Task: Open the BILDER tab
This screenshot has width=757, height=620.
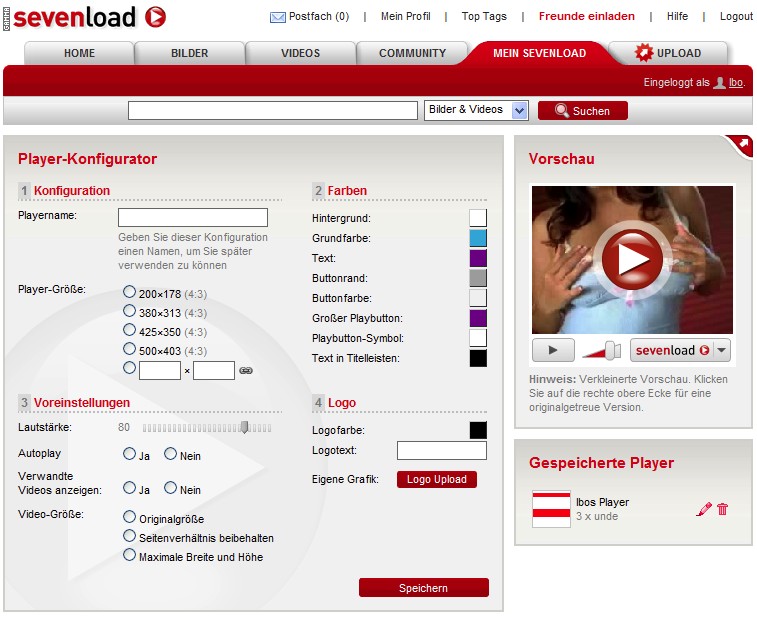Action: [x=189, y=53]
